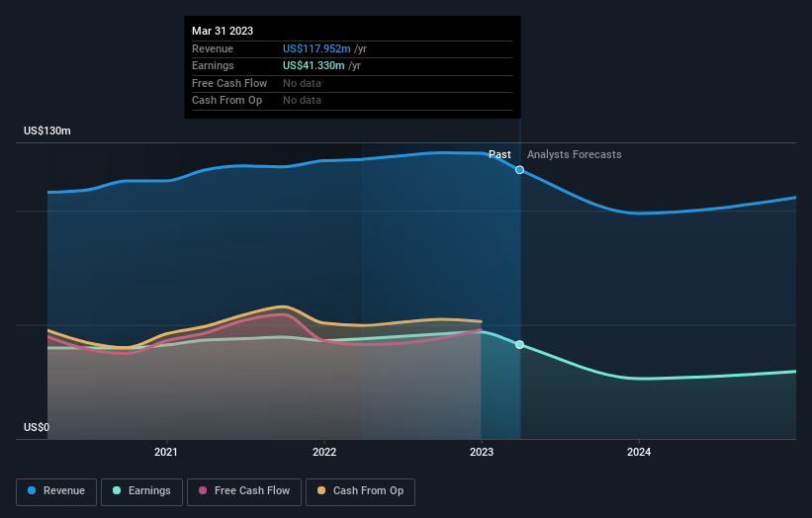The image size is (812, 518).
Task: Click the US$130m axis label
Action: [x=47, y=130]
